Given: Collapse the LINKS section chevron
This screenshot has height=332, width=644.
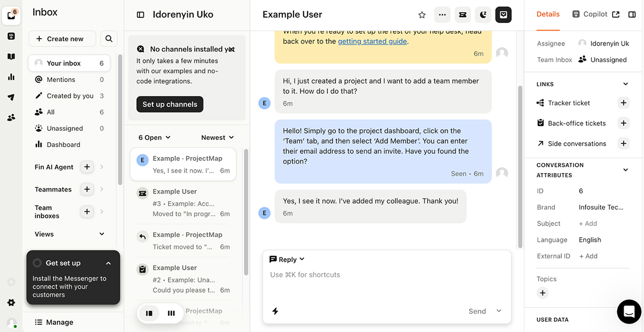Looking at the screenshot, I should [625, 84].
